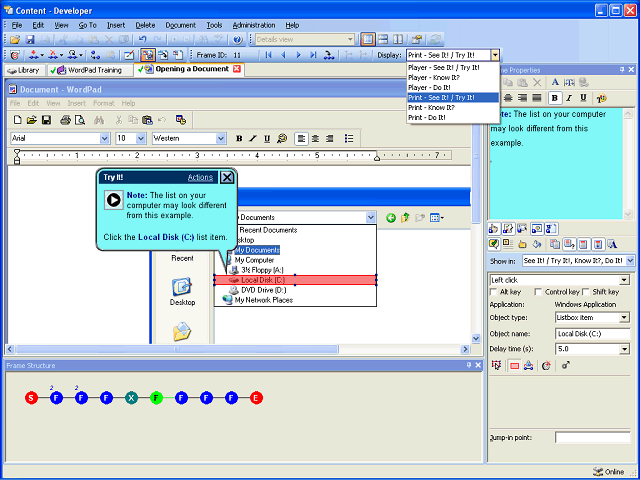Click the pin icon of Frame Structure pane
The width and height of the screenshot is (640, 480).
pos(469,365)
